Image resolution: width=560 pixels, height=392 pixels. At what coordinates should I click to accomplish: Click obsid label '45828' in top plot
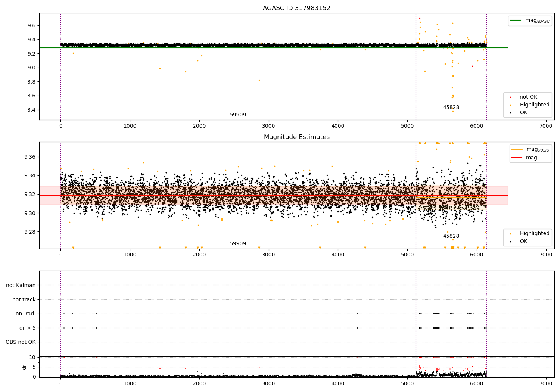point(451,108)
